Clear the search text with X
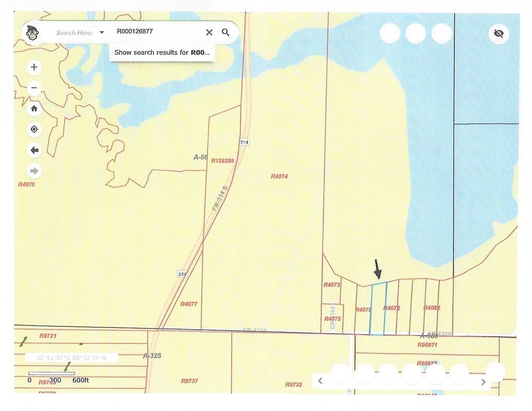Viewport: 532px width, 411px height. point(209,33)
